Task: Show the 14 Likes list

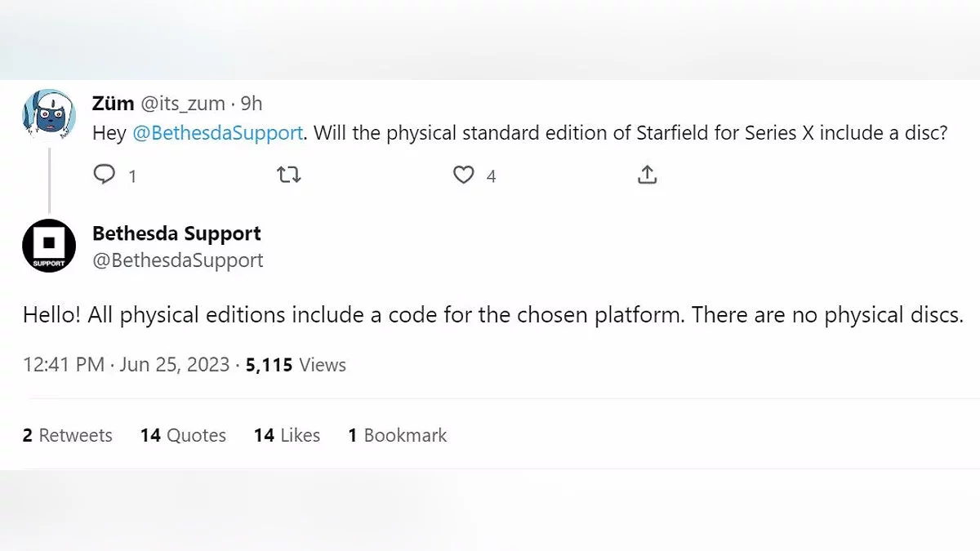Action: coord(287,435)
